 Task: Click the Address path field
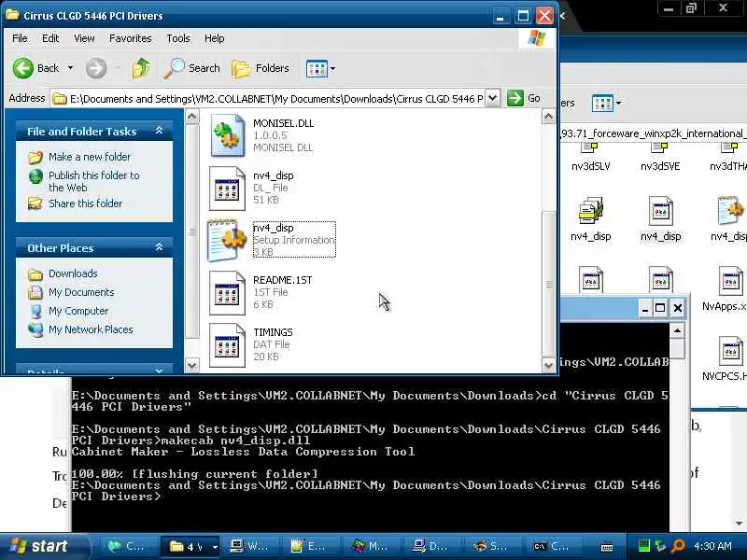coord(269,99)
